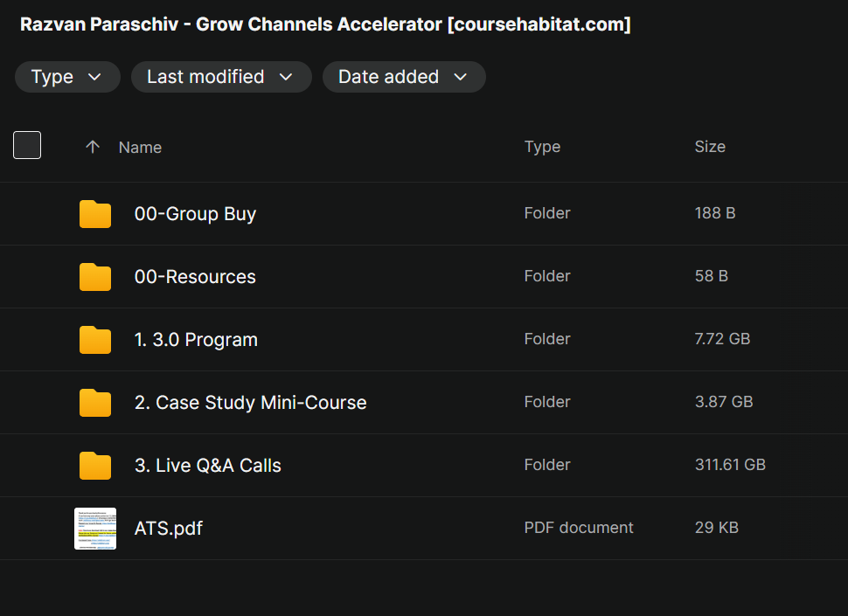Click the Size column header

pyautogui.click(x=710, y=147)
